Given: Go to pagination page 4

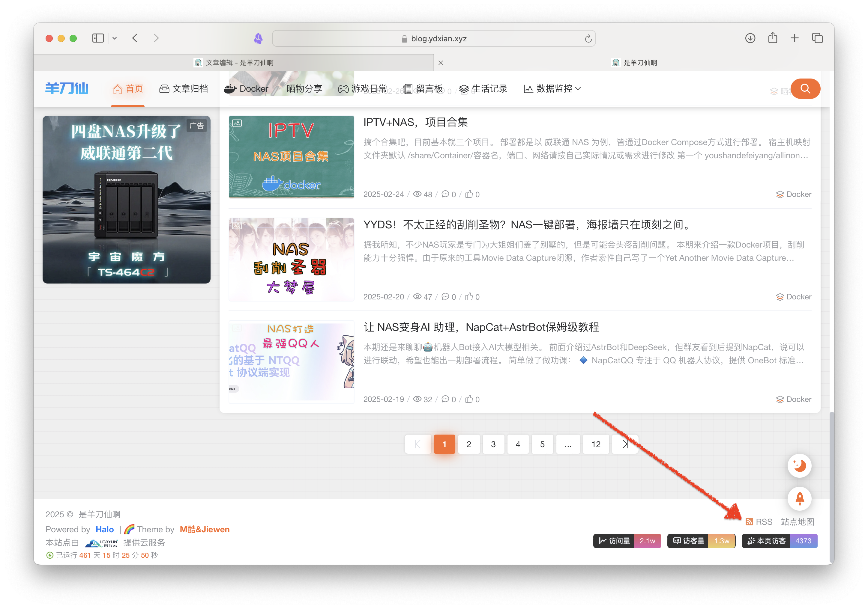Looking at the screenshot, I should tap(518, 444).
